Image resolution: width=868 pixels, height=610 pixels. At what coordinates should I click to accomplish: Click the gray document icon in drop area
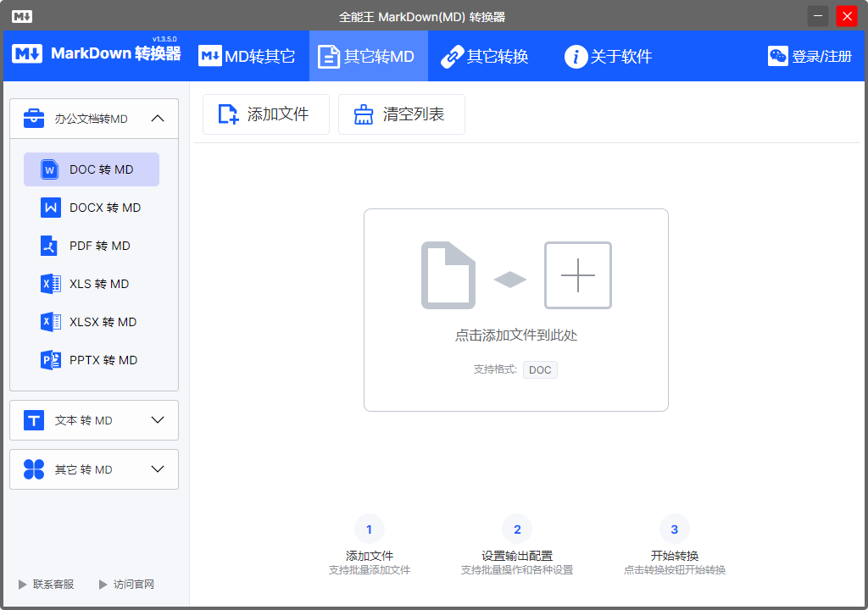448,275
